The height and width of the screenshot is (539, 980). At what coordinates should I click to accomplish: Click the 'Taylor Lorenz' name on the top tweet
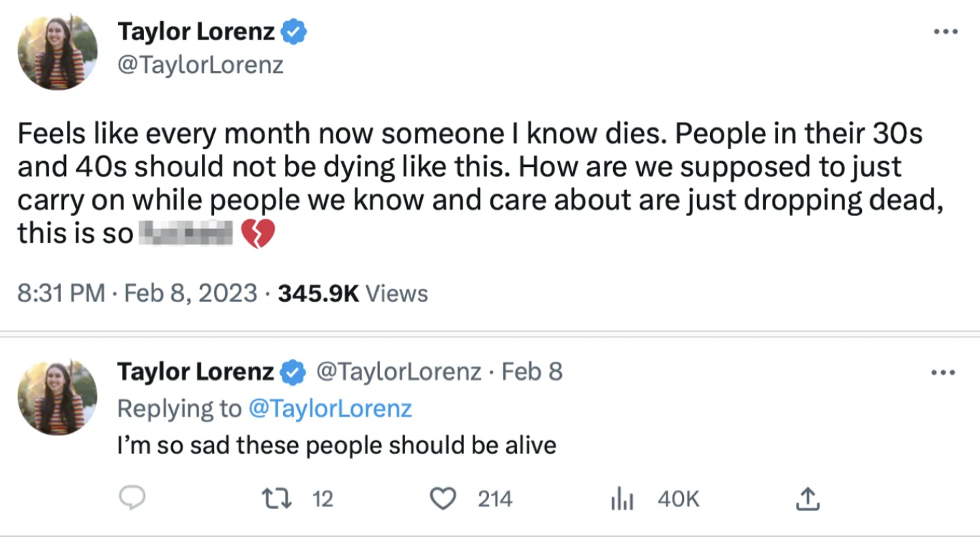click(196, 32)
